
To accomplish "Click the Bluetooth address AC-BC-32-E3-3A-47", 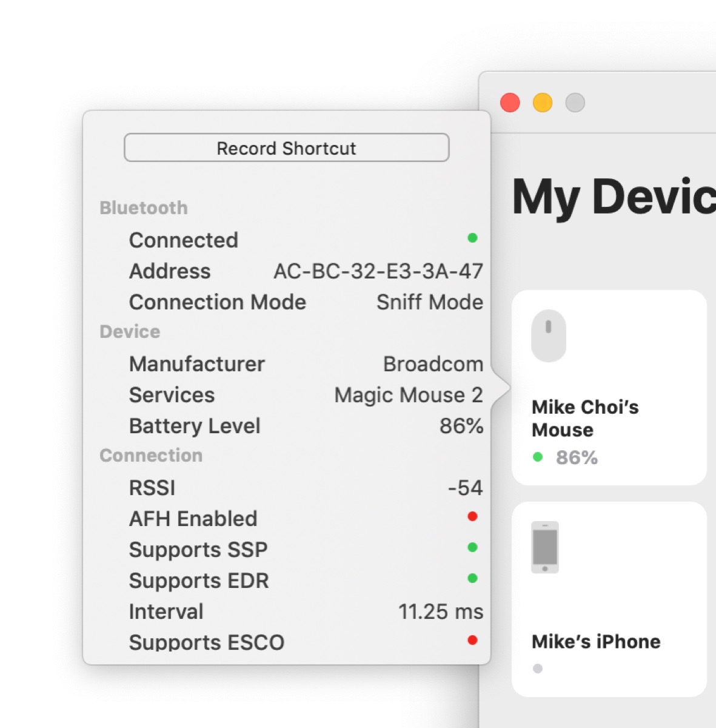I will click(x=378, y=271).
